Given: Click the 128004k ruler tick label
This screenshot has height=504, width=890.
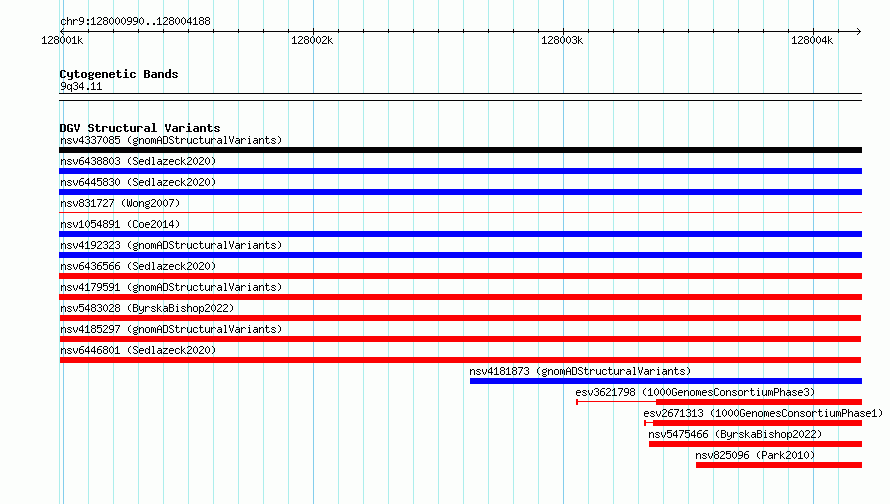Looking at the screenshot, I should (x=812, y=40).
